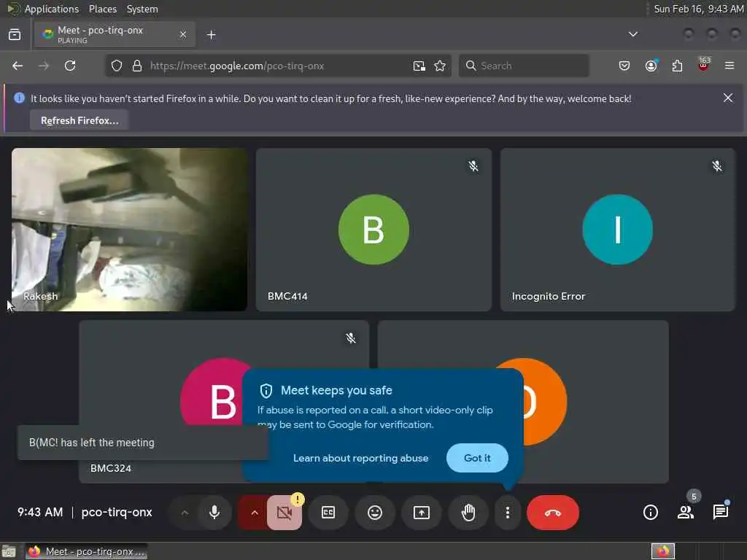Bookmark this page with star
The width and height of the screenshot is (747, 560).
point(440,66)
